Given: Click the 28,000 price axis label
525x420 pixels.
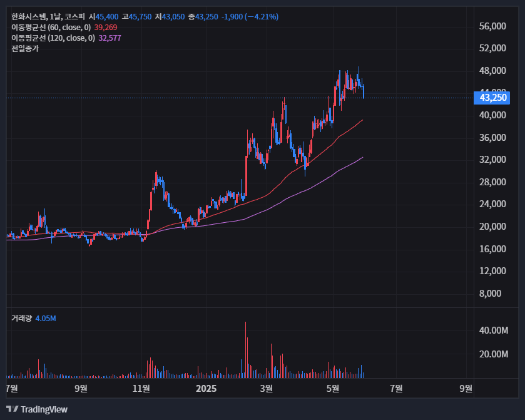Looking at the screenshot, I should pyautogui.click(x=492, y=182).
